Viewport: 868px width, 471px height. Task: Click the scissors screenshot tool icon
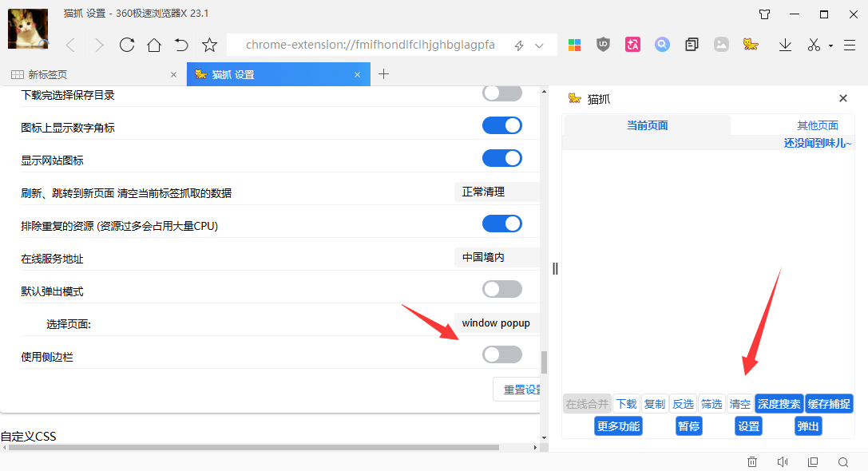point(814,45)
